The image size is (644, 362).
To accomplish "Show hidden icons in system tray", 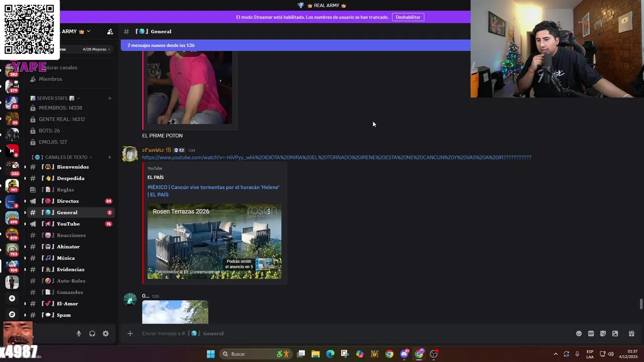I will point(555,354).
